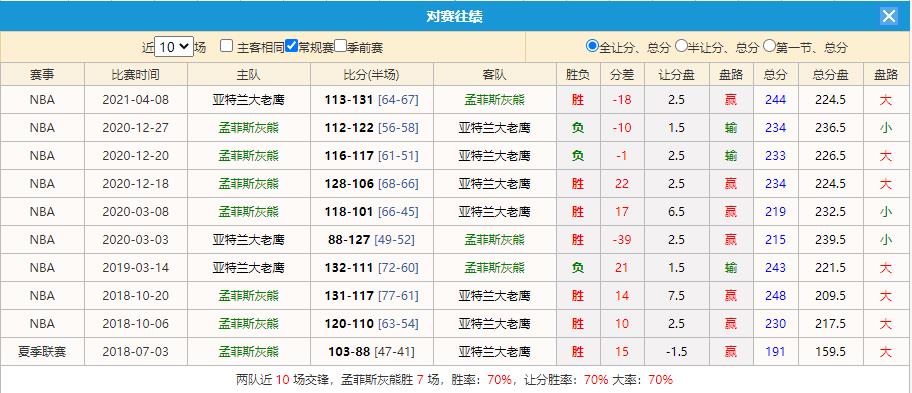Screen dimensions: 912x393
Task: Click total line 239.5 in 2020-03-03 row
Action: tap(830, 240)
